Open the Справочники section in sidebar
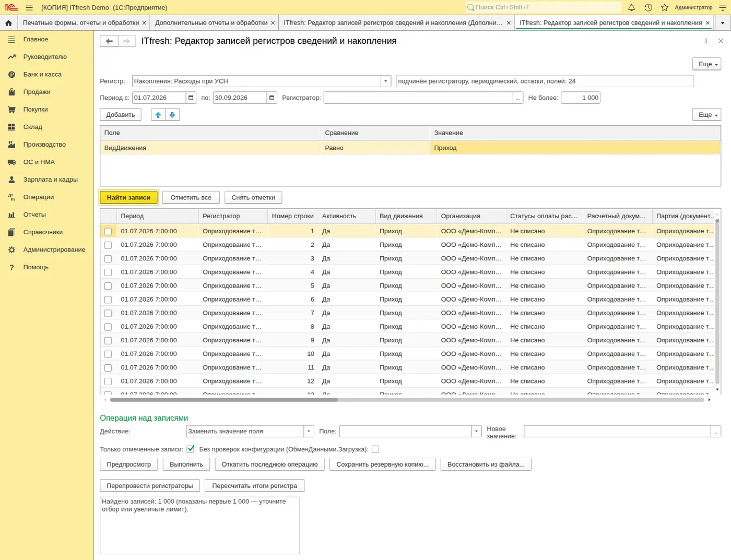 click(x=43, y=232)
